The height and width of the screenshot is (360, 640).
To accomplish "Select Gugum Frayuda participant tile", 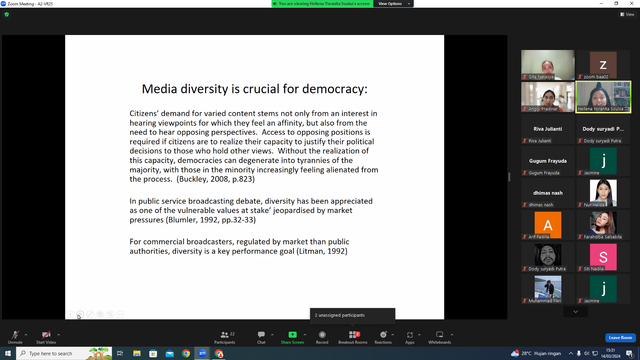I will coord(548,161).
